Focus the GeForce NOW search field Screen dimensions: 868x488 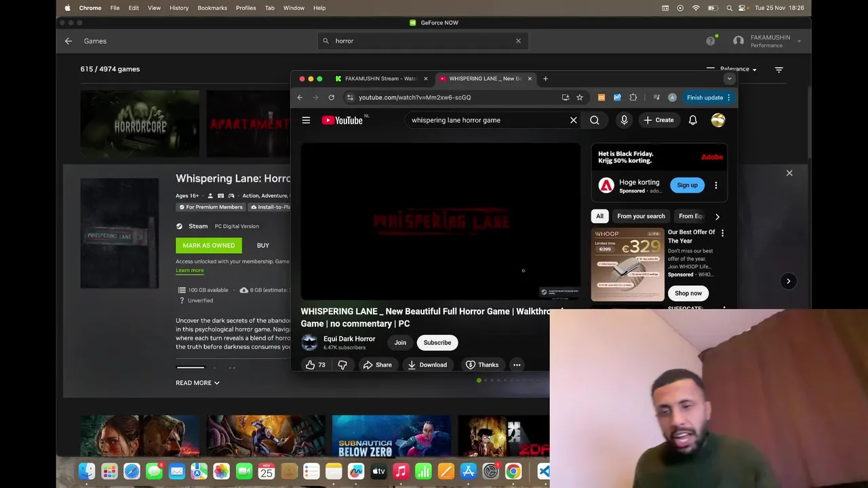422,41
